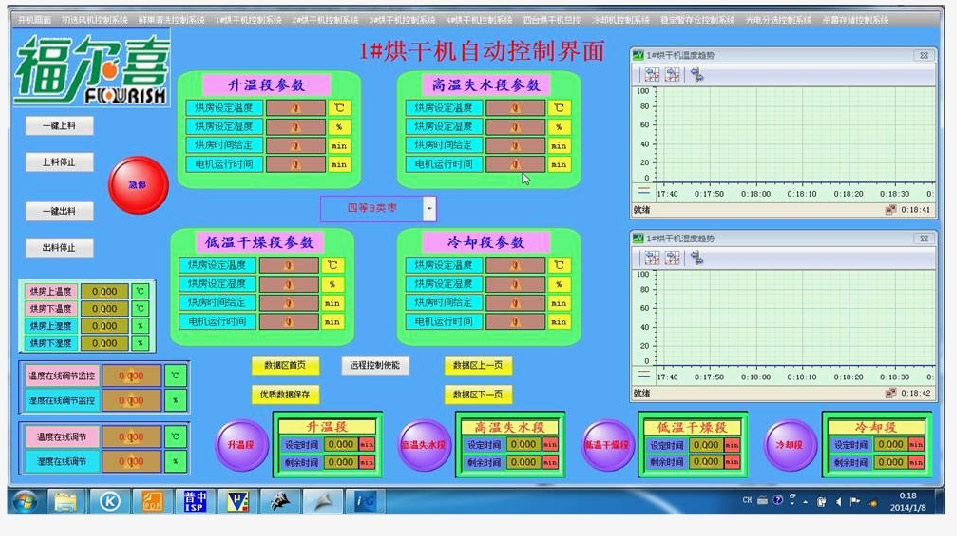Click the 出料停止 button
The width and height of the screenshot is (957, 536).
[59, 248]
